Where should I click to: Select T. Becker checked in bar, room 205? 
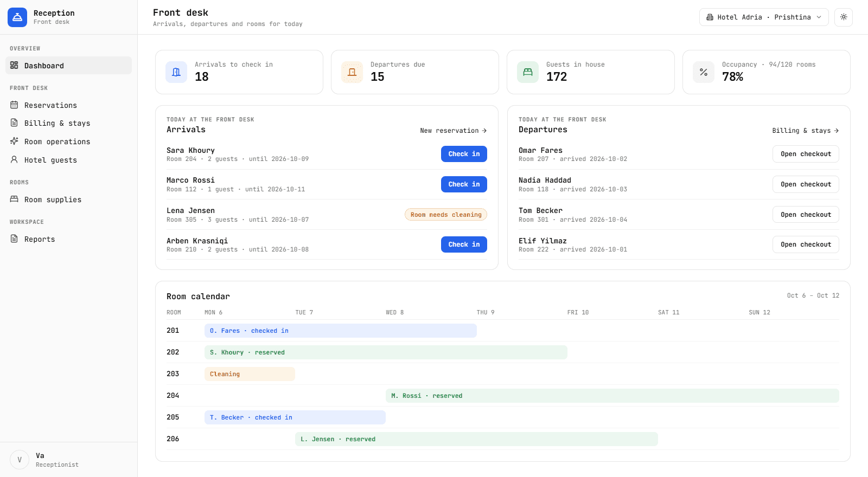tap(295, 417)
